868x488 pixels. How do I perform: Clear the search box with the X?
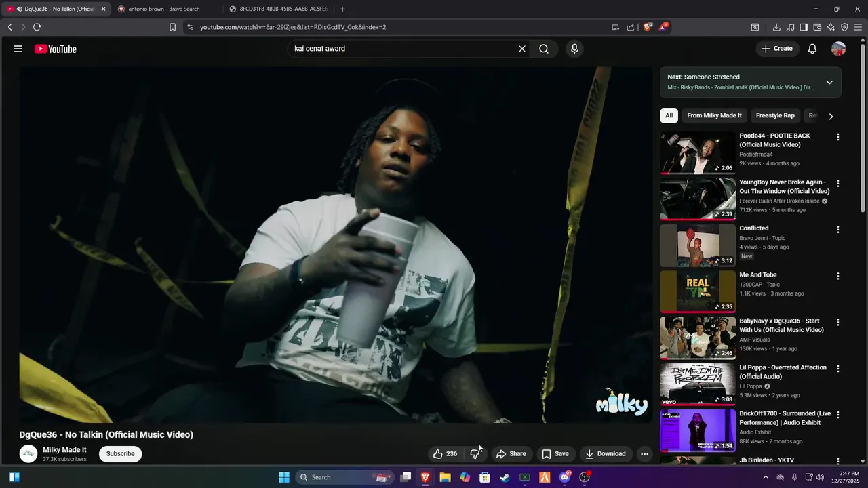tap(522, 49)
